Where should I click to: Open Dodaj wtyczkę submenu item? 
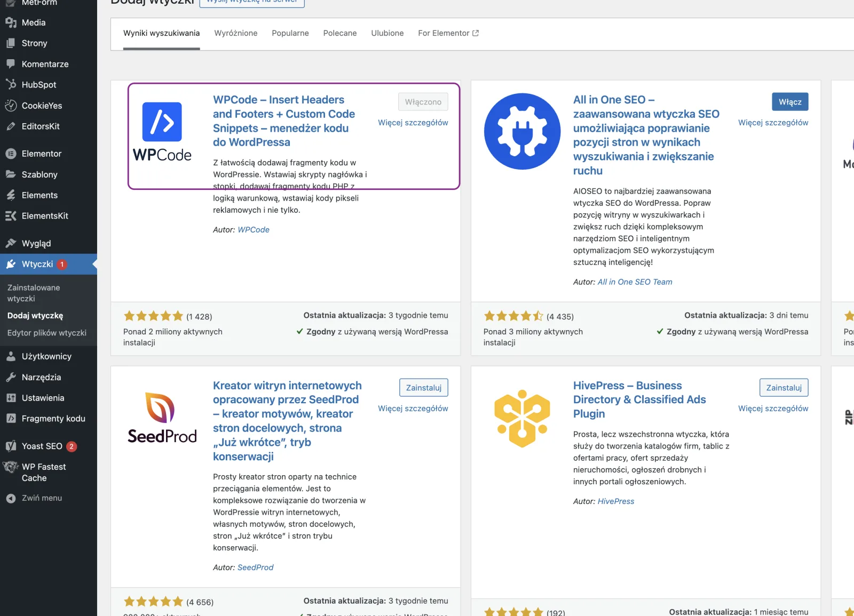click(x=35, y=316)
